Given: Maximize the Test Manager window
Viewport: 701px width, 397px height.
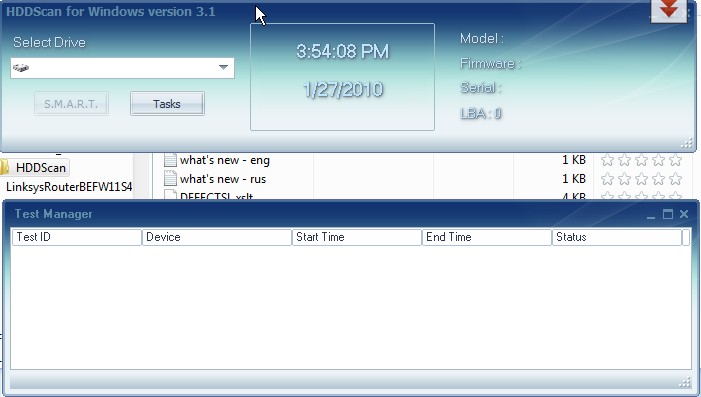Looking at the screenshot, I should (x=667, y=214).
